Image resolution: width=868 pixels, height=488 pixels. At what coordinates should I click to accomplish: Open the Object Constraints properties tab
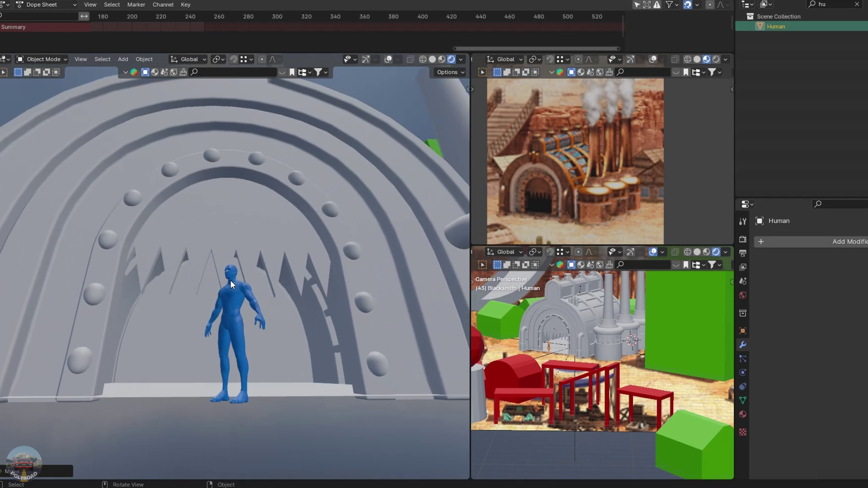[742, 387]
